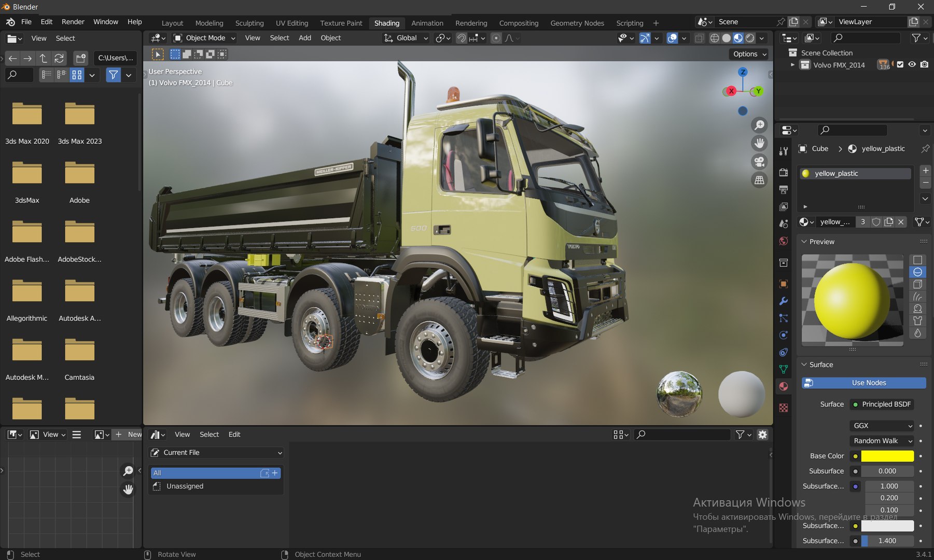This screenshot has width=934, height=560.
Task: Open the Random Walk subsurface method dropdown
Action: tap(882, 441)
